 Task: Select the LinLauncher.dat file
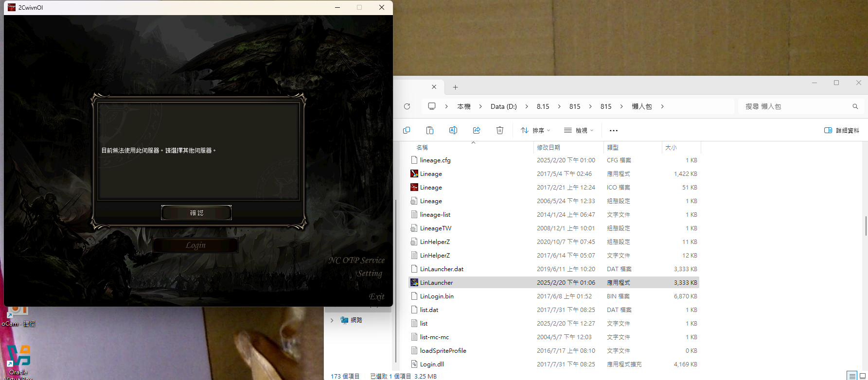pos(554,269)
